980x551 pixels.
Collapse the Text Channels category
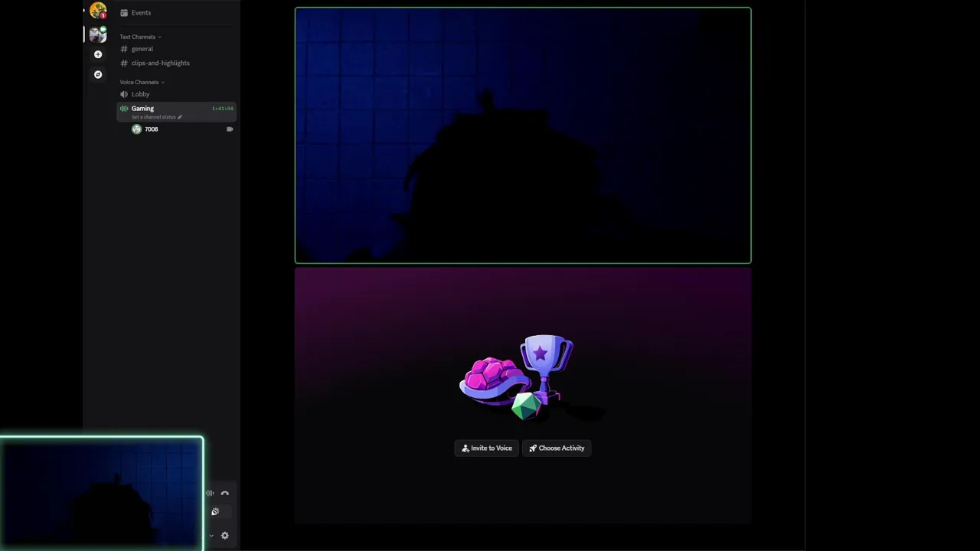140,37
